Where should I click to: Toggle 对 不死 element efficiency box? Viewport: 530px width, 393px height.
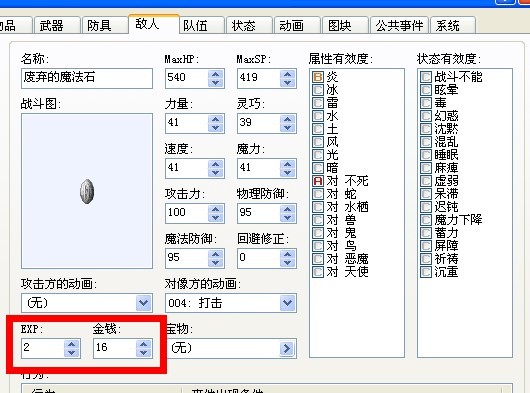click(318, 181)
